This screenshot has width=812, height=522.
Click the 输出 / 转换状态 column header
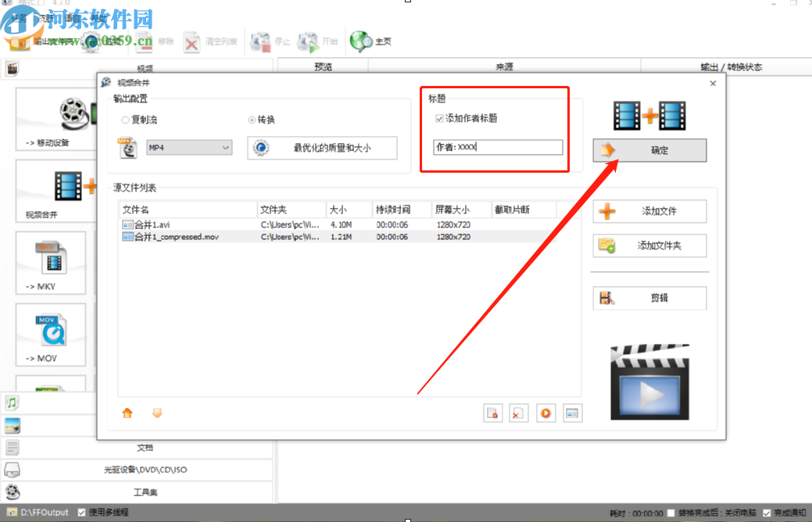click(726, 66)
